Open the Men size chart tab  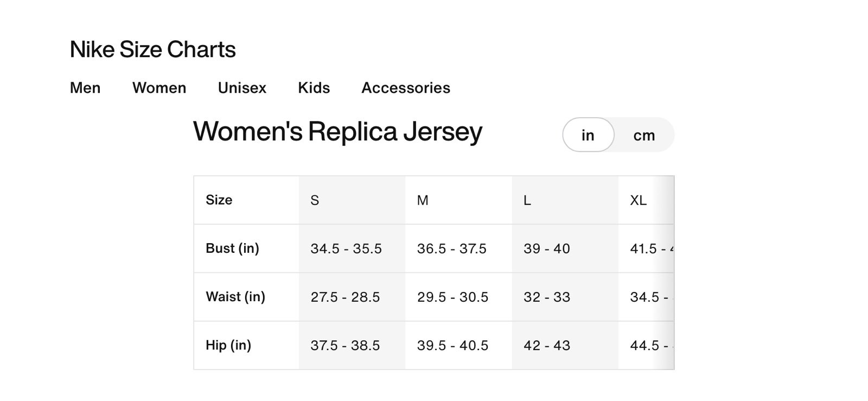point(85,88)
